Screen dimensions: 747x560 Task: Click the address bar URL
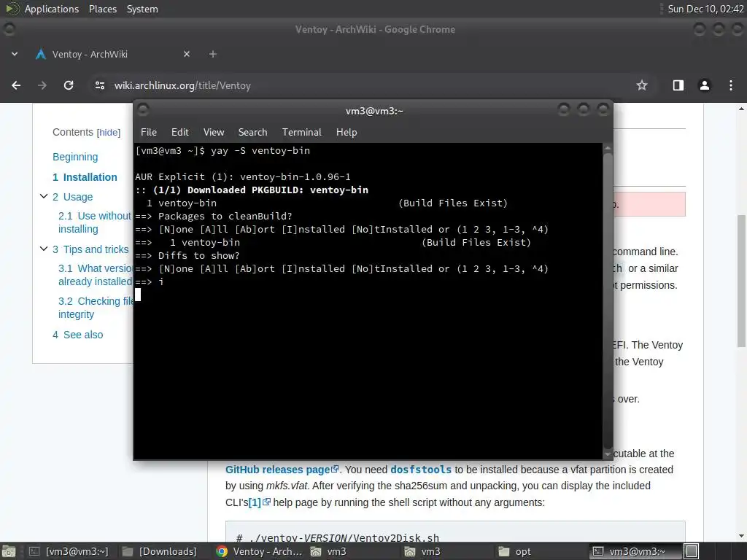[182, 86]
